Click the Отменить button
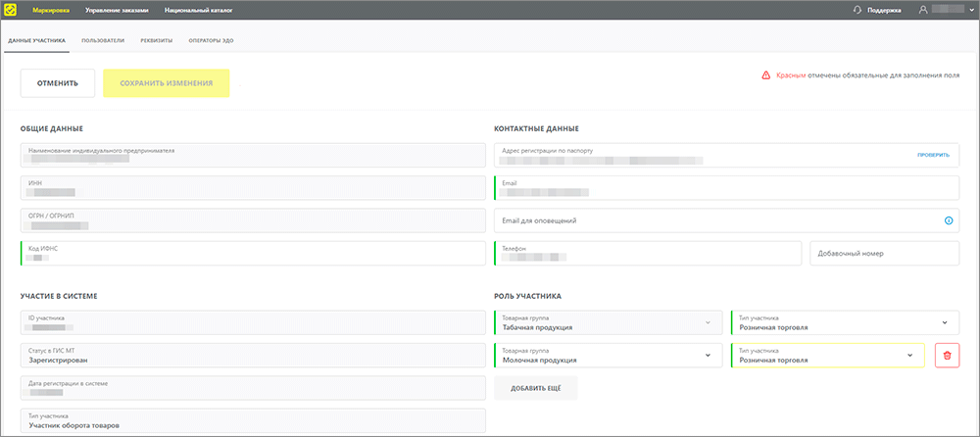The width and height of the screenshot is (980, 437). pyautogui.click(x=58, y=83)
